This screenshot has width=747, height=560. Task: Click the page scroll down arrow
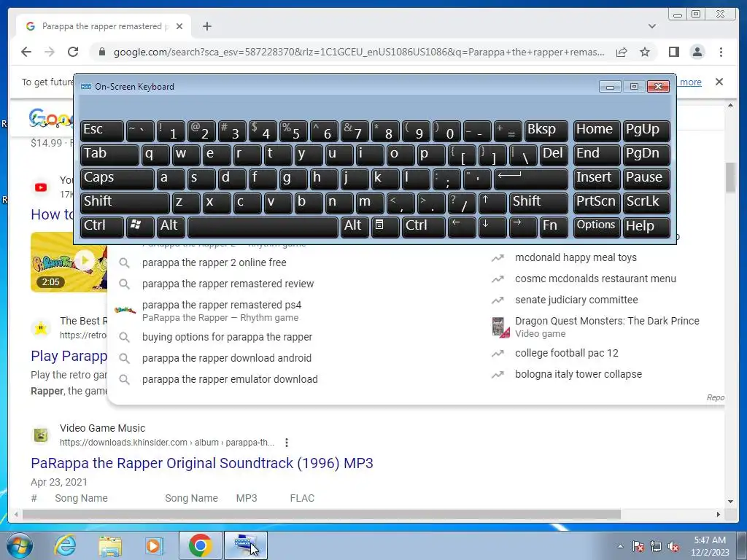pos(730,502)
